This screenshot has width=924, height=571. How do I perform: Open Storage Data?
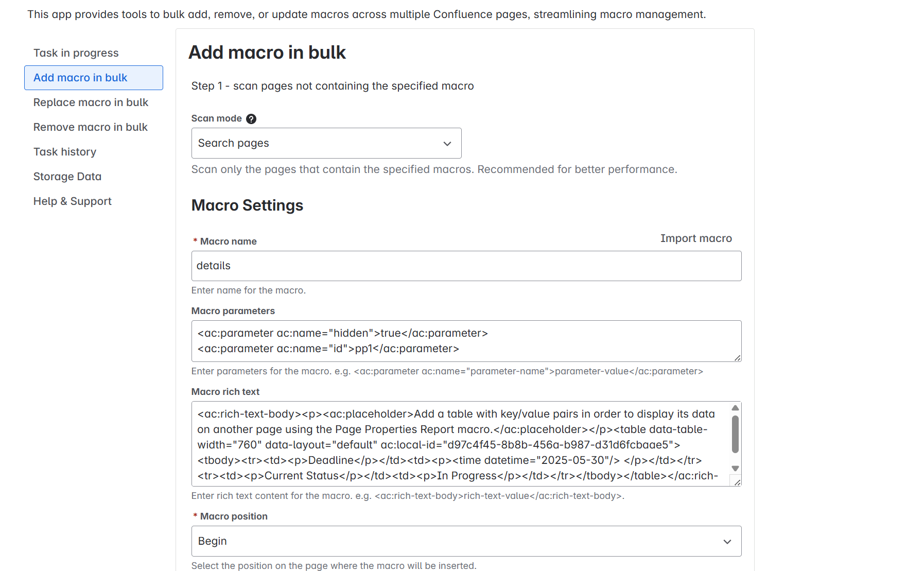(67, 176)
